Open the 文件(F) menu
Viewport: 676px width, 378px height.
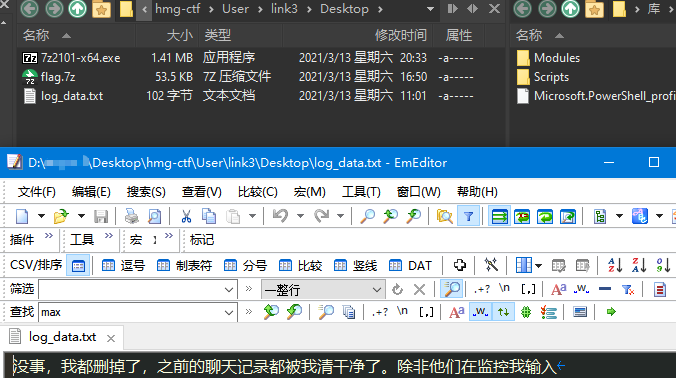tap(37, 192)
